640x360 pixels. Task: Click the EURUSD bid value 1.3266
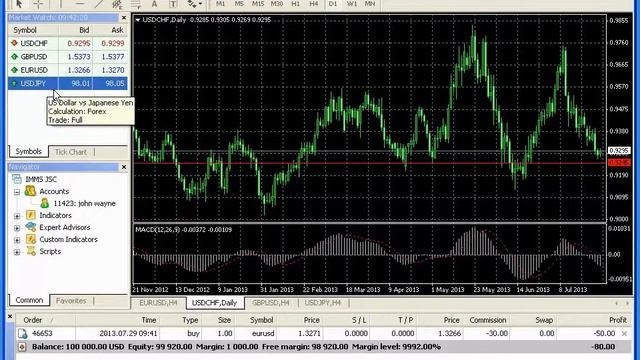(x=79, y=70)
